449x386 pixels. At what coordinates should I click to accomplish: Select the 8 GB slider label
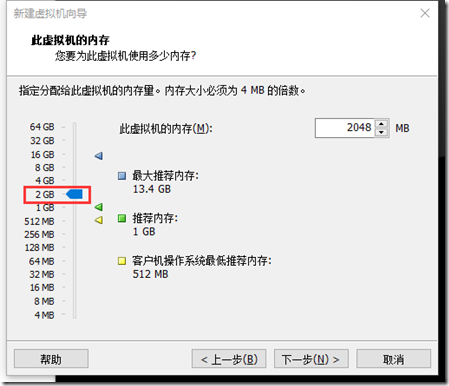pos(44,167)
